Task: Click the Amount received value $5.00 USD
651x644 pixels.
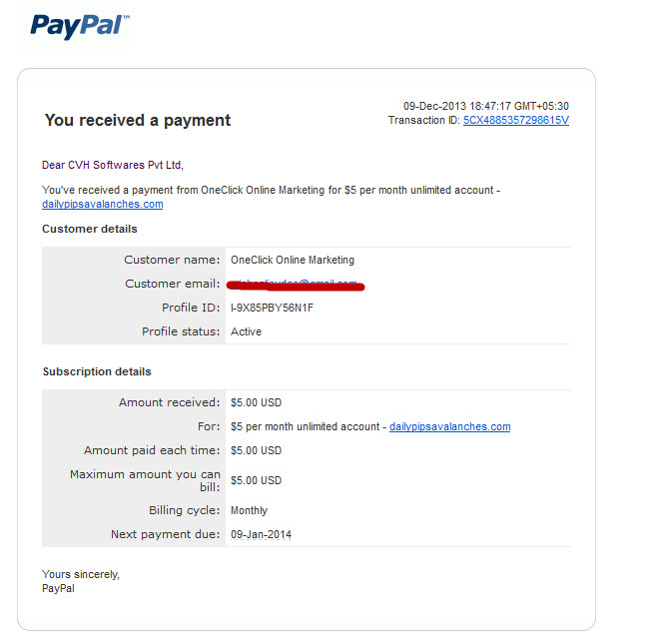Action: click(257, 402)
